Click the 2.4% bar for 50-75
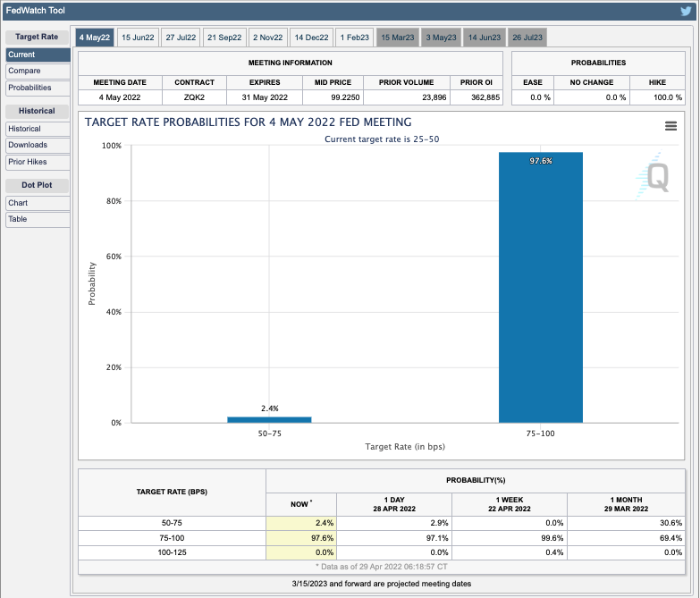Screen dimensions: 700x598 [x=269, y=419]
